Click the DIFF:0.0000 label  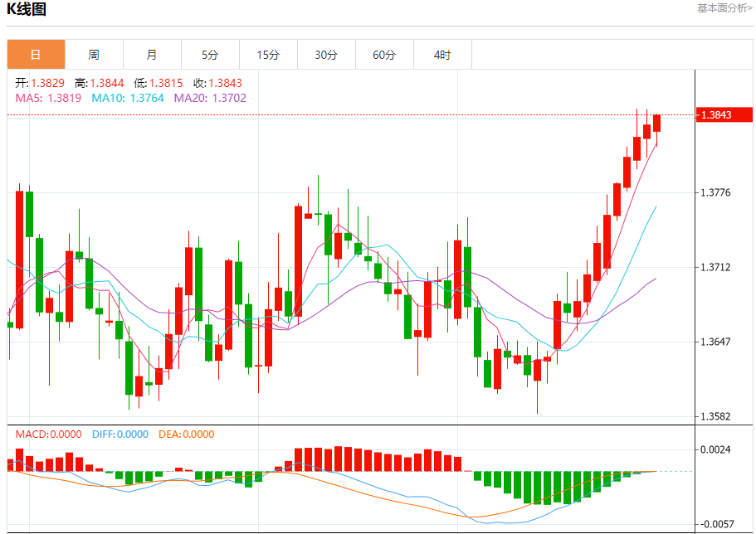[120, 434]
